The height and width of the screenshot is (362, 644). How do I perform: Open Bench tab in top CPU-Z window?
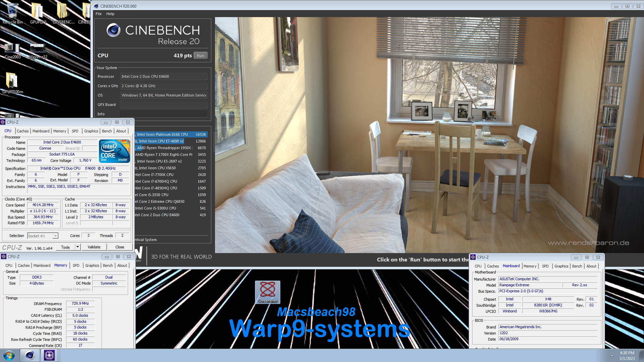pos(107,131)
